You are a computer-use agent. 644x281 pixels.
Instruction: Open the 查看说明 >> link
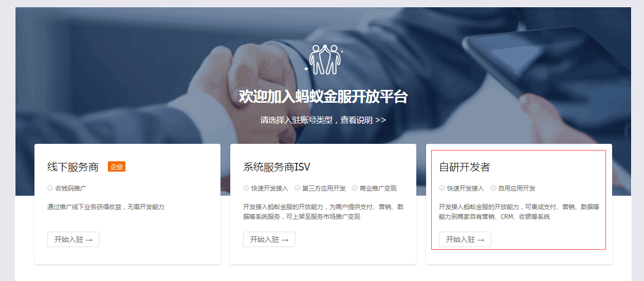pyautogui.click(x=363, y=120)
